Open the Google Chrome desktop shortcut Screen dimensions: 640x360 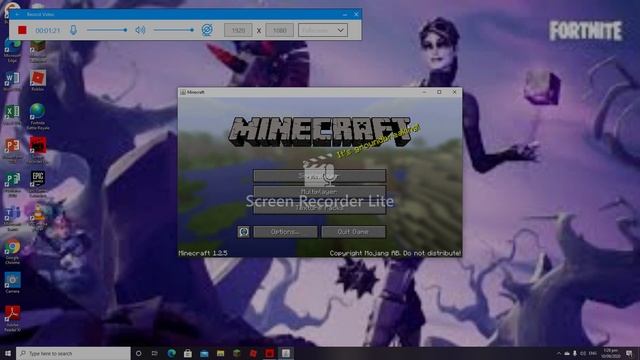click(12, 251)
